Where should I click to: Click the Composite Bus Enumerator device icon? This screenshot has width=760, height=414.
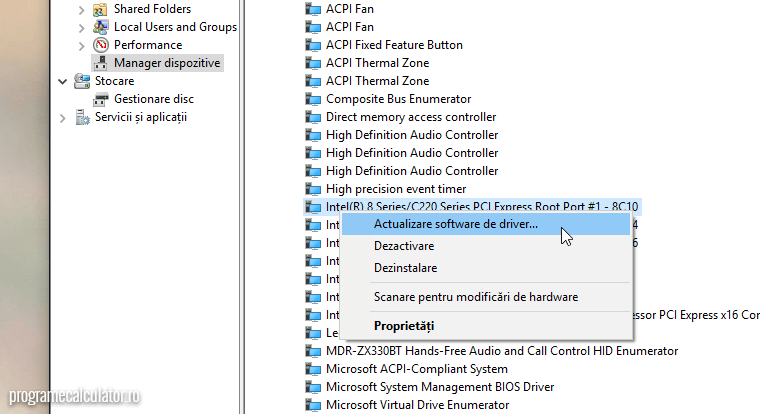click(x=314, y=99)
